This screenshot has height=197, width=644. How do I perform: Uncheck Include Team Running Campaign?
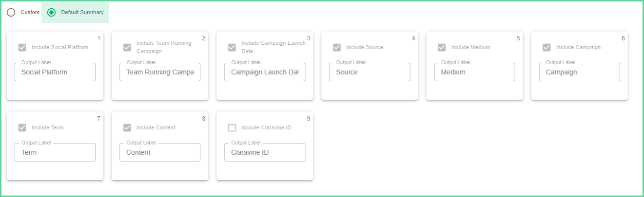coord(127,48)
